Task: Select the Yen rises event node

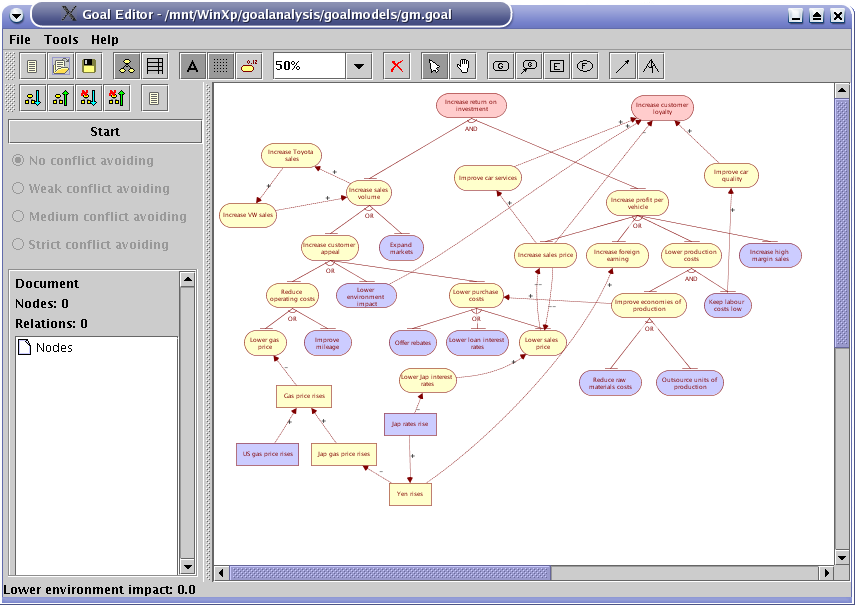Action: [x=411, y=494]
